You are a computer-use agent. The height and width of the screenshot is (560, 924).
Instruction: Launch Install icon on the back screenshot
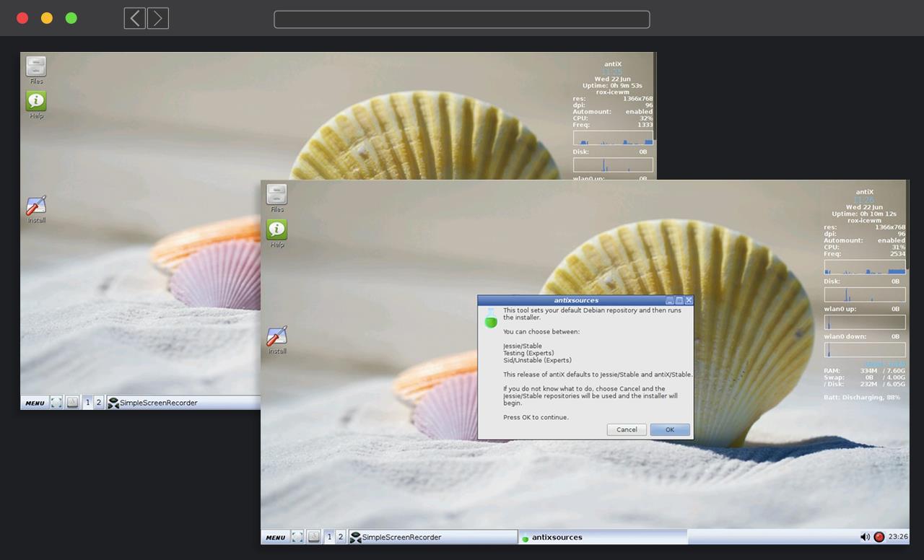coord(36,206)
